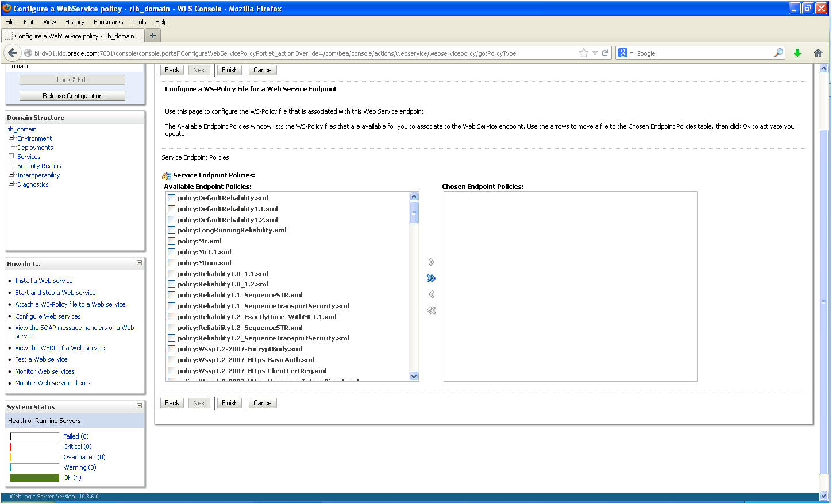Reload the page with the refresh icon

(604, 53)
